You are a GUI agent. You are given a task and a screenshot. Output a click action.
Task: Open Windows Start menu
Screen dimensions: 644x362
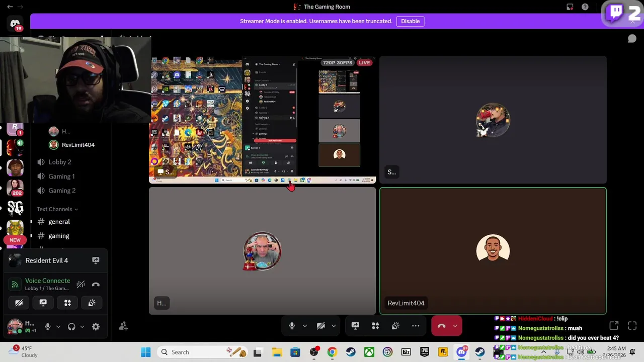[x=145, y=352]
